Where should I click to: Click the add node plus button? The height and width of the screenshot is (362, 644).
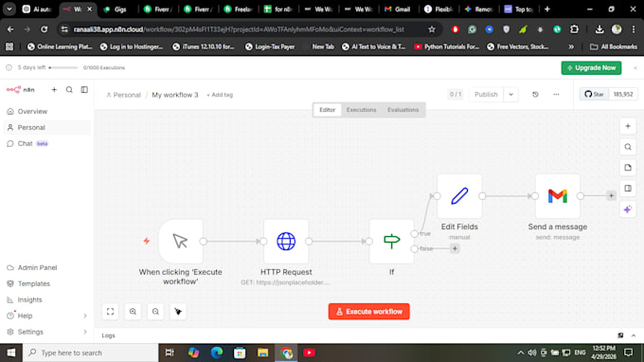tap(628, 126)
